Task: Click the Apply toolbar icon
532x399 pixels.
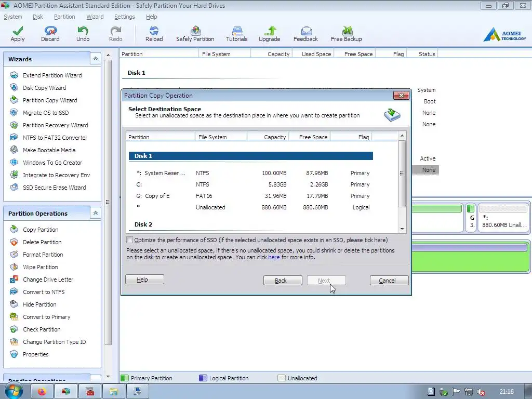Action: (x=18, y=34)
